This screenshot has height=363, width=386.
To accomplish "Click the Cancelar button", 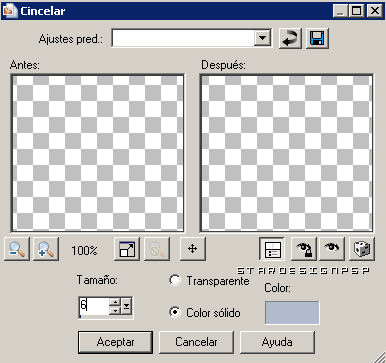I will (196, 342).
